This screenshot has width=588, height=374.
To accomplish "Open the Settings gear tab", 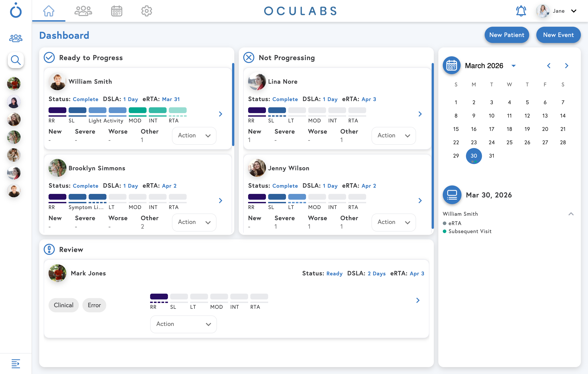I will [x=147, y=11].
